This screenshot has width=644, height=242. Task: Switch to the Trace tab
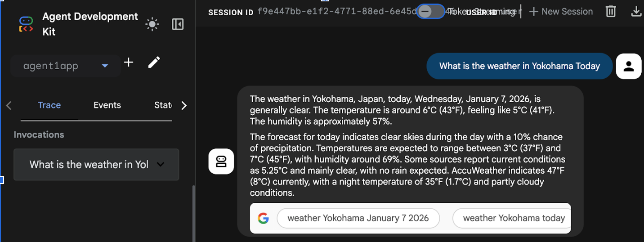(x=49, y=105)
